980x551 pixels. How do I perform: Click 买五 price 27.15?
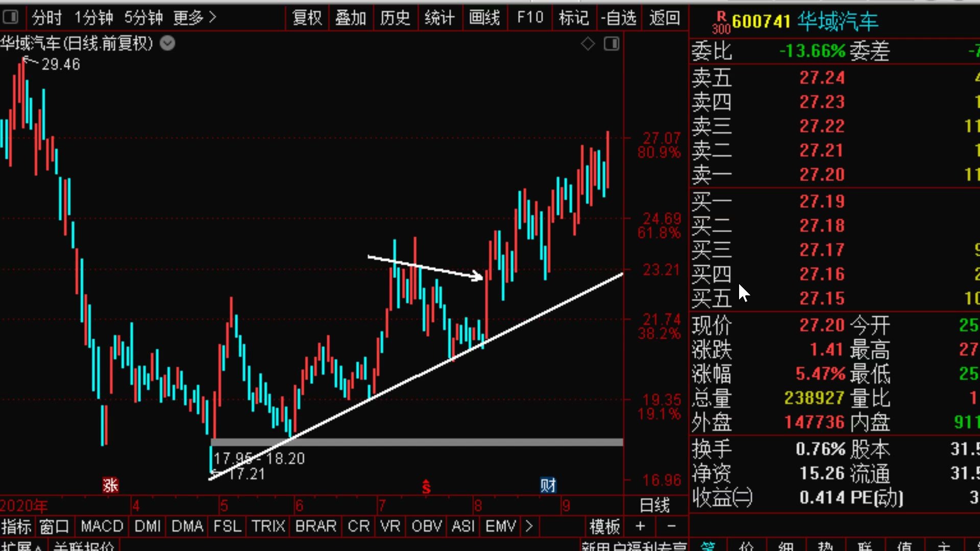click(x=822, y=298)
